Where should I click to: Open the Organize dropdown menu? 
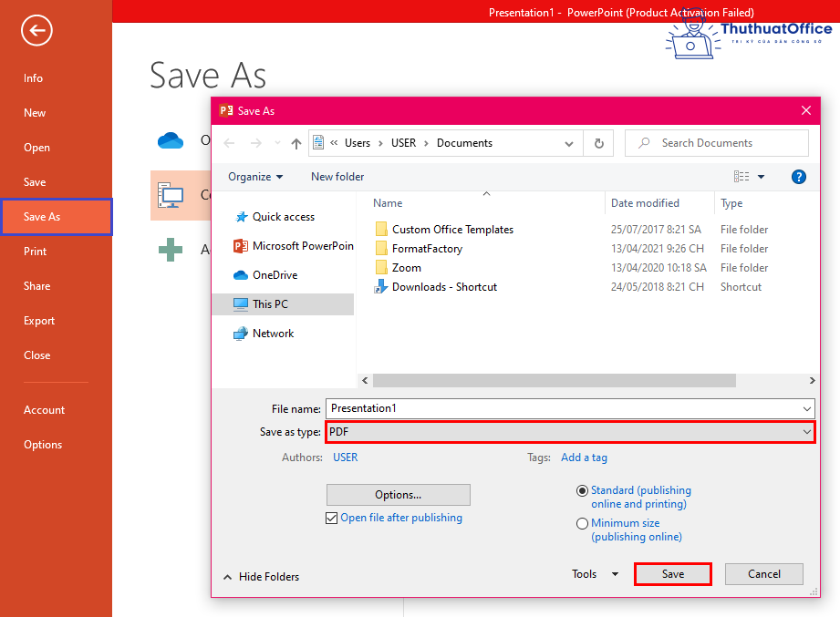(x=255, y=177)
